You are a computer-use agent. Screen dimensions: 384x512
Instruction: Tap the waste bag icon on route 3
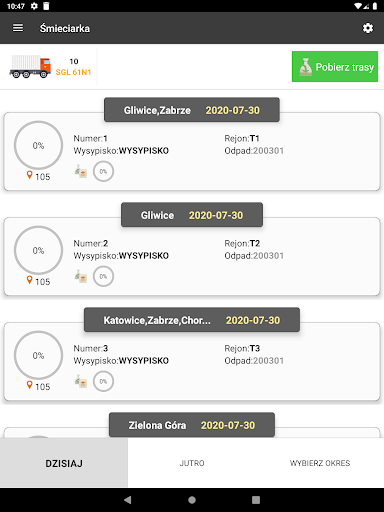81,381
